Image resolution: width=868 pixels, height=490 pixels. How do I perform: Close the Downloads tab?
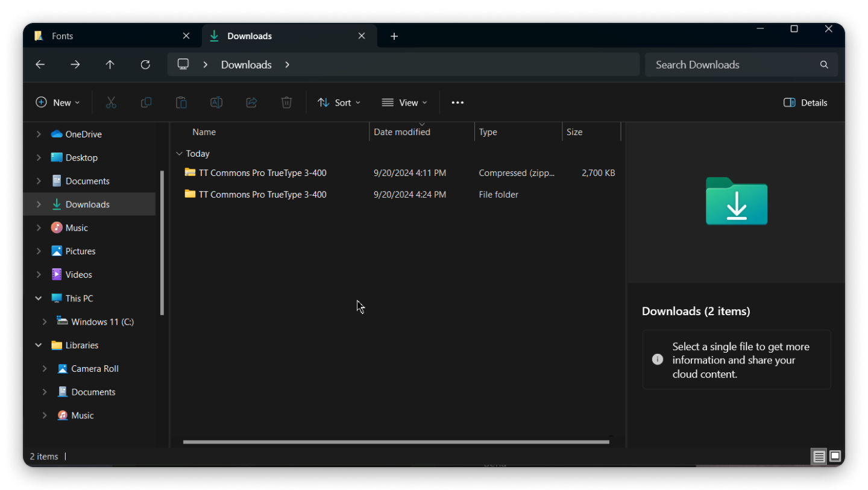[362, 36]
